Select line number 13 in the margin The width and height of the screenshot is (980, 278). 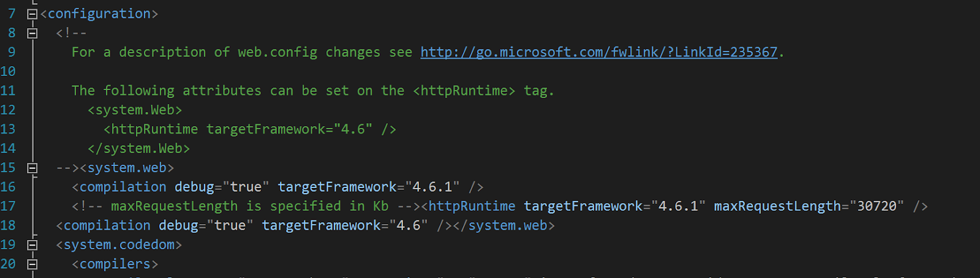pyautogui.click(x=8, y=129)
